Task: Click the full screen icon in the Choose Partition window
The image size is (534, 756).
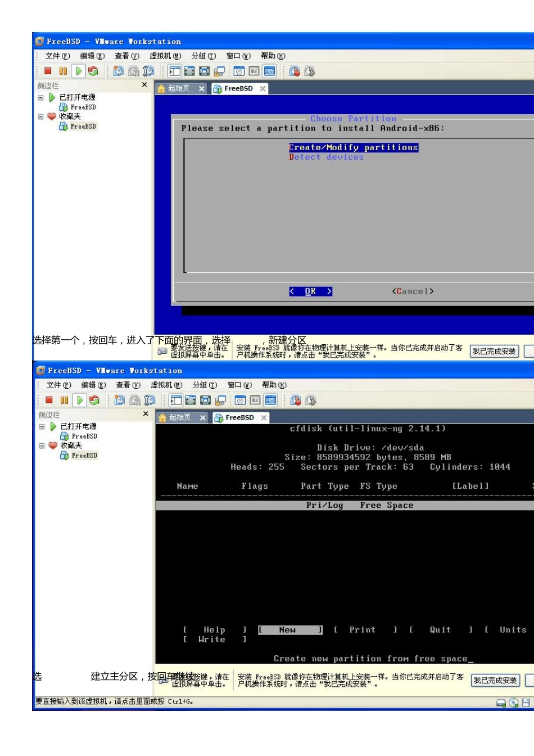Action: point(204,71)
